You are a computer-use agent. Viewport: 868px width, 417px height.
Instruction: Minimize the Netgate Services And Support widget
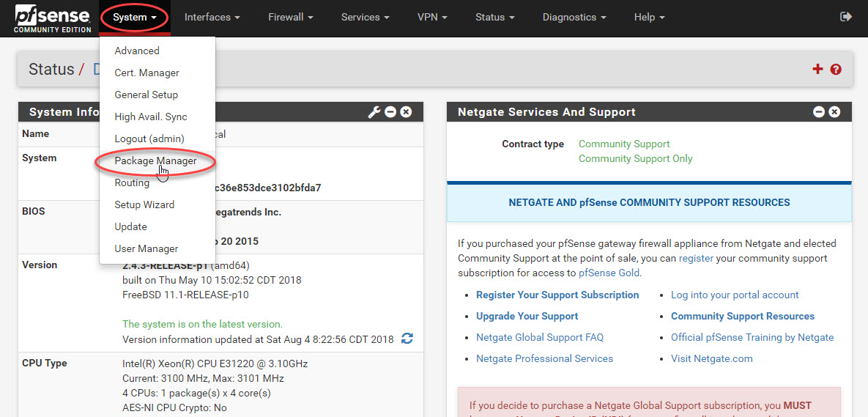(819, 112)
